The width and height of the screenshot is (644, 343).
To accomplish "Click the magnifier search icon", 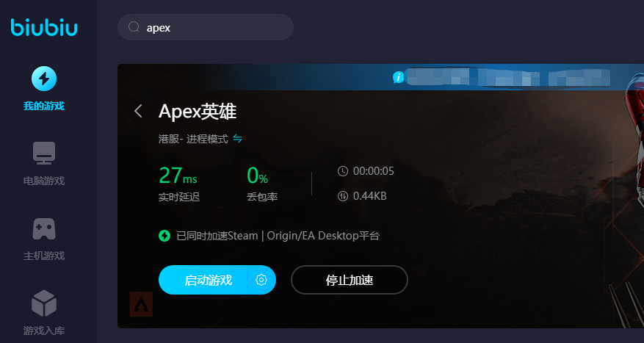I will 134,27.
